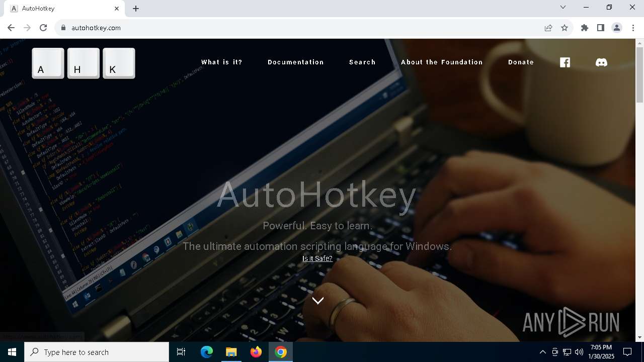
Task: Select the AutoHotkey browser tab
Action: (65, 9)
